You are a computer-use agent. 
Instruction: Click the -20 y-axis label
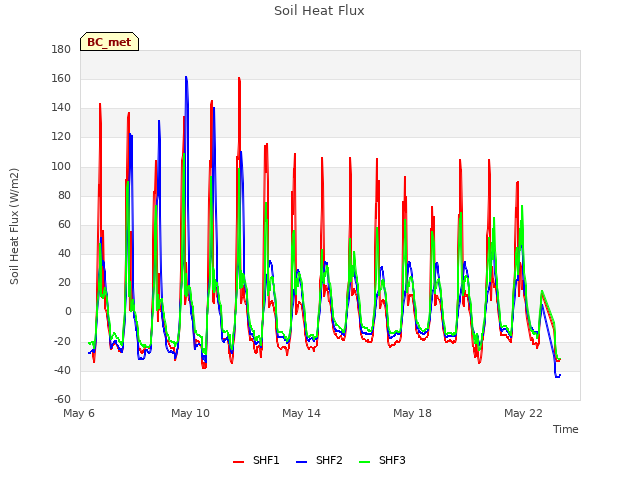point(62,341)
